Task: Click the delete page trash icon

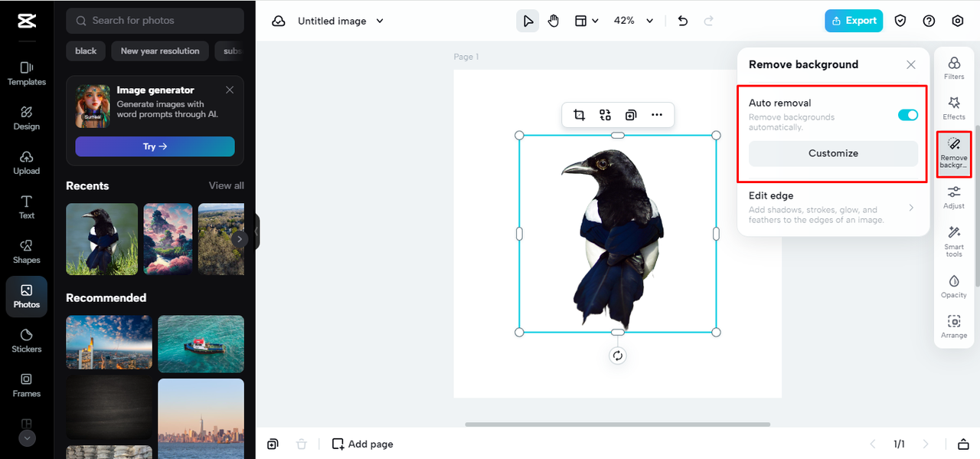Action: [302, 444]
